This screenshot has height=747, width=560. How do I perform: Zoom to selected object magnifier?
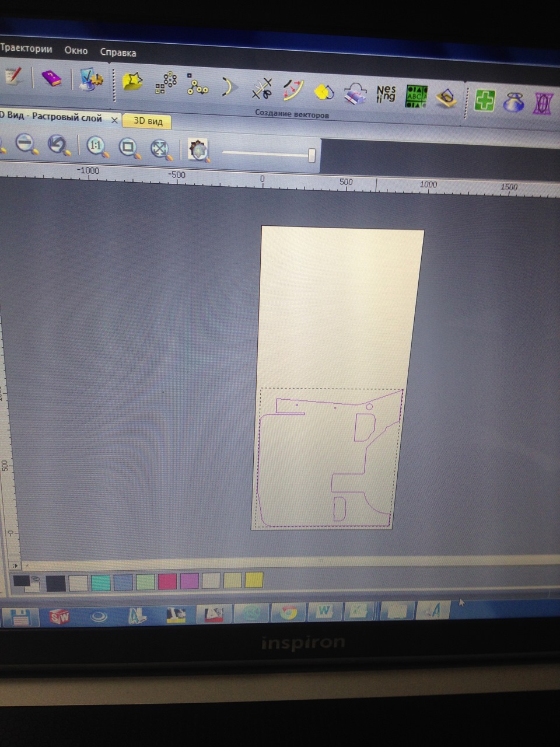(128, 147)
